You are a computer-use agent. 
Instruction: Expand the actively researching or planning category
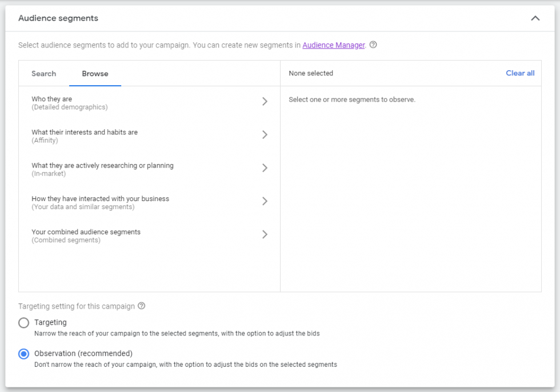114,168
